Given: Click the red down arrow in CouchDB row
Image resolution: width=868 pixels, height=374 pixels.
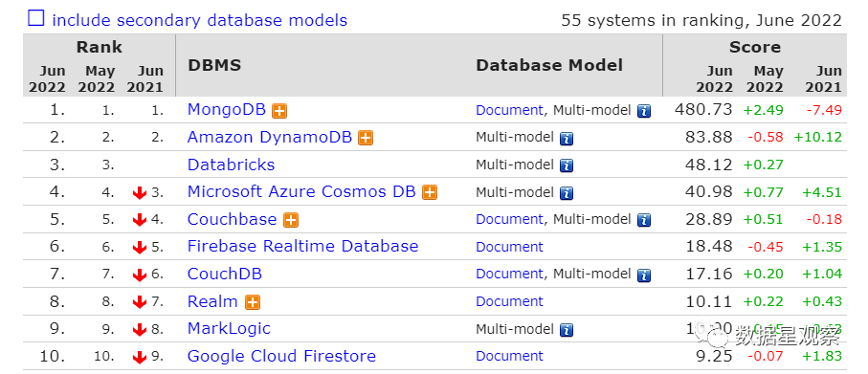Looking at the screenshot, I should [x=140, y=275].
